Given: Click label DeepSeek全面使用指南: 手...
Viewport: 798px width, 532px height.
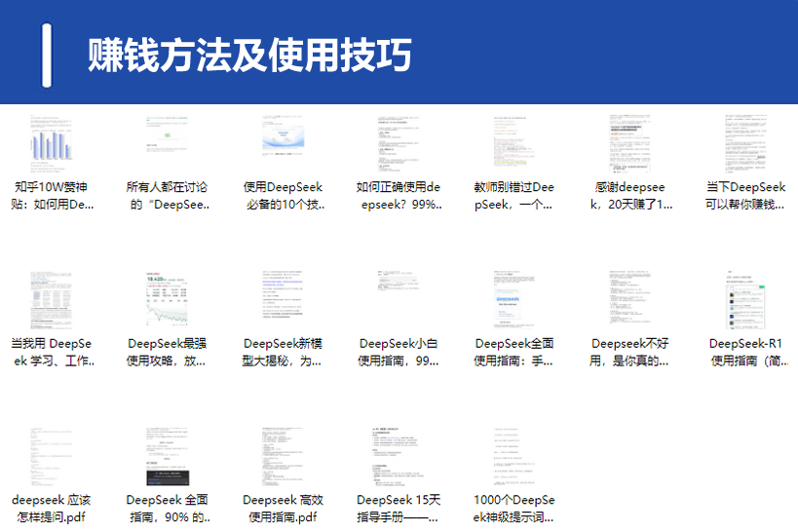Looking at the screenshot, I should tap(514, 353).
